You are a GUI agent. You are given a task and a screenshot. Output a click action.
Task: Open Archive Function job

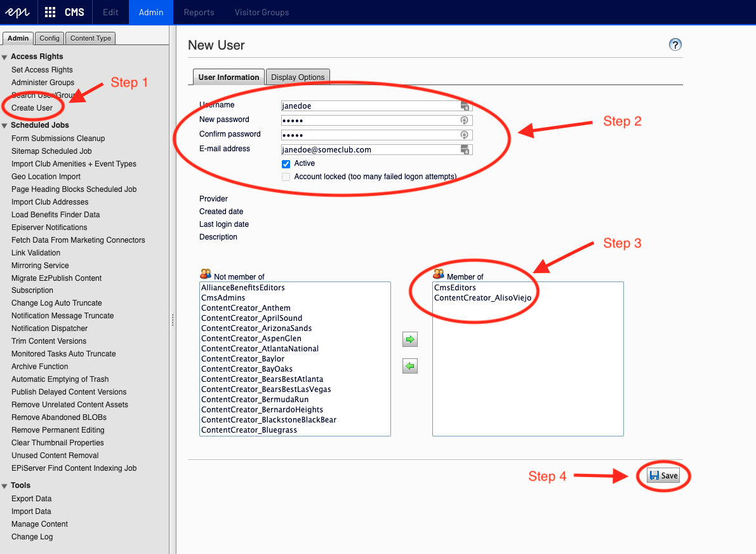click(x=39, y=367)
